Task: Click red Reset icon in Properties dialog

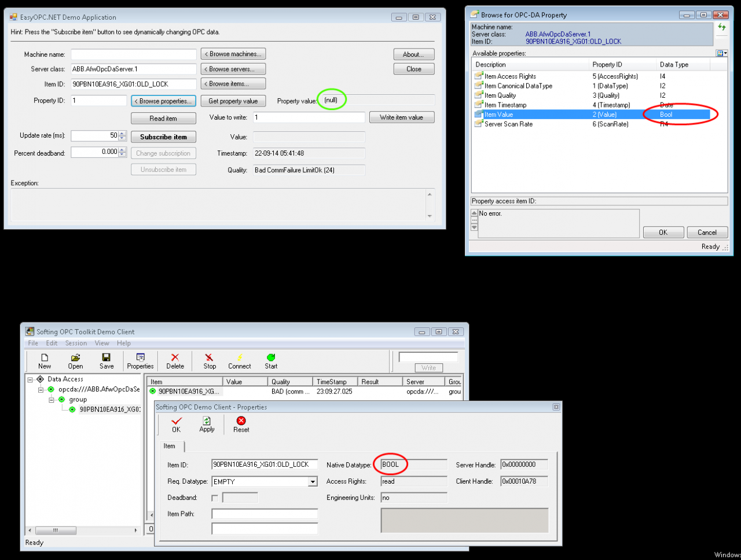Action: click(241, 421)
